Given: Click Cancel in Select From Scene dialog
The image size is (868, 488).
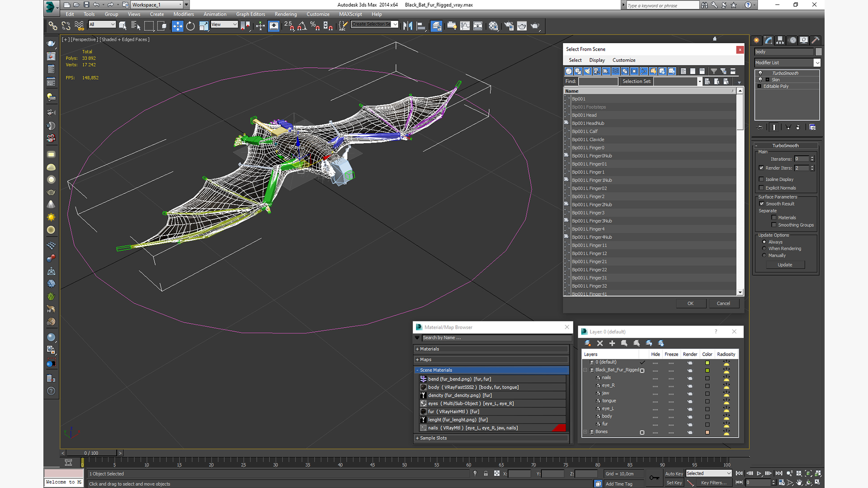Looking at the screenshot, I should pyautogui.click(x=723, y=304).
